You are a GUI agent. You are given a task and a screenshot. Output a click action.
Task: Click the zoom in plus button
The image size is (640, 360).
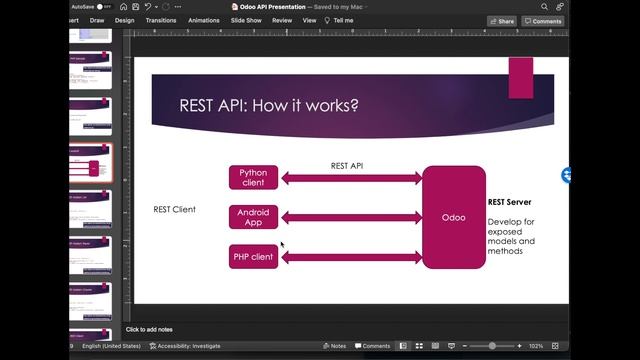click(x=519, y=346)
